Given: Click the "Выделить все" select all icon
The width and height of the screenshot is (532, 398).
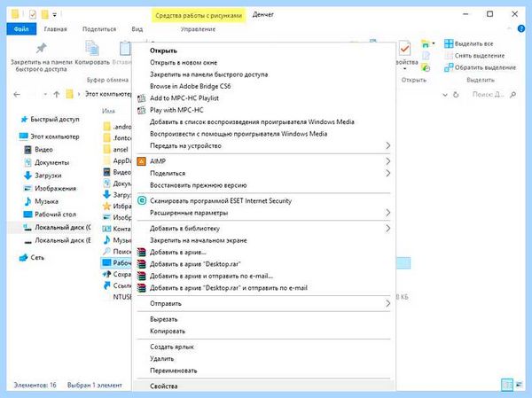Looking at the screenshot, I should coord(449,43).
